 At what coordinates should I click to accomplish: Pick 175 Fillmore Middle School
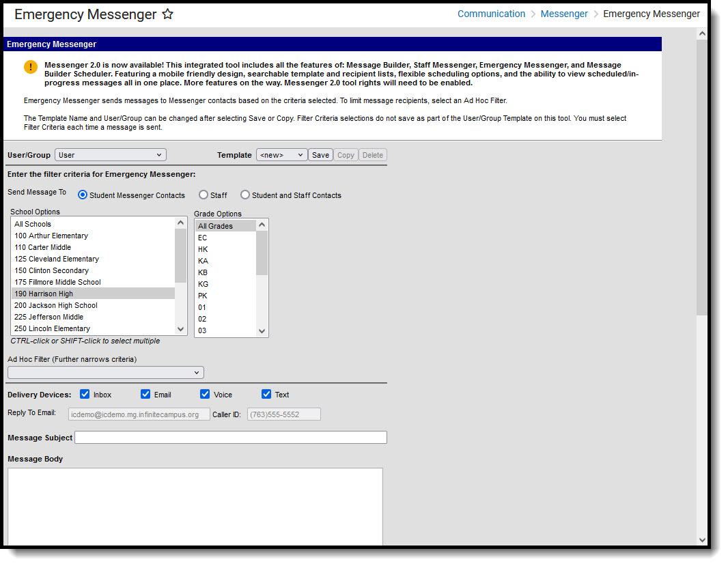(93, 282)
